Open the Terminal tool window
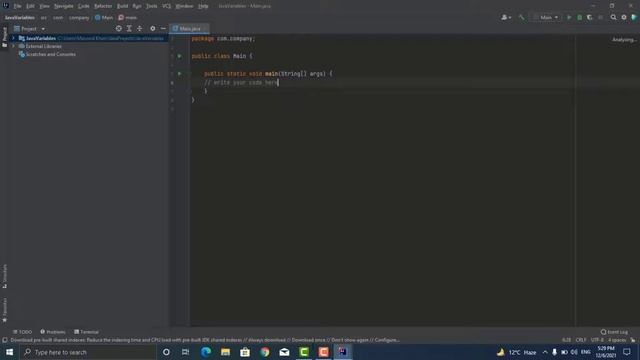640x360 pixels. (x=86, y=332)
